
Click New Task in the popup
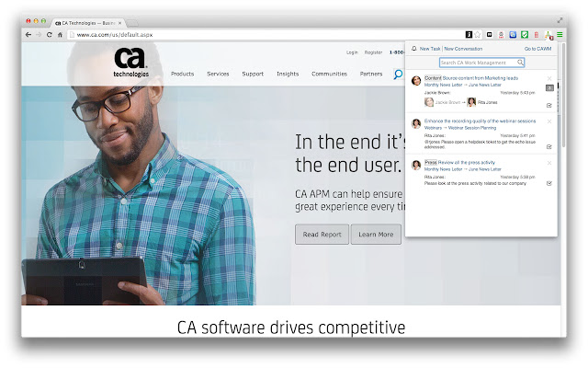(x=430, y=49)
